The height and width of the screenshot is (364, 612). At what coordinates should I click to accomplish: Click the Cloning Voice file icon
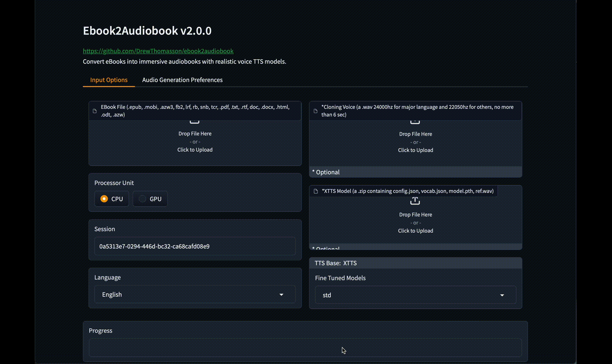(315, 111)
